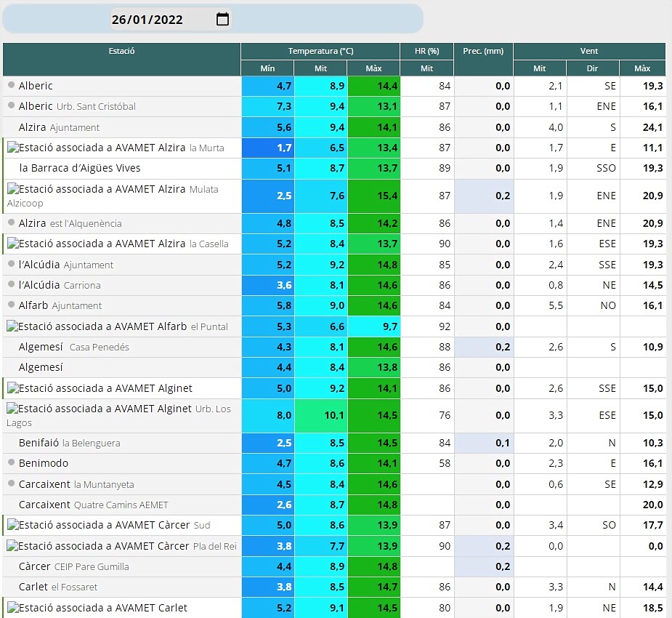Viewport: 672px width, 618px height.
Task: Select the 9,7 maximum temperature cell for el Puntal
Action: (x=373, y=326)
